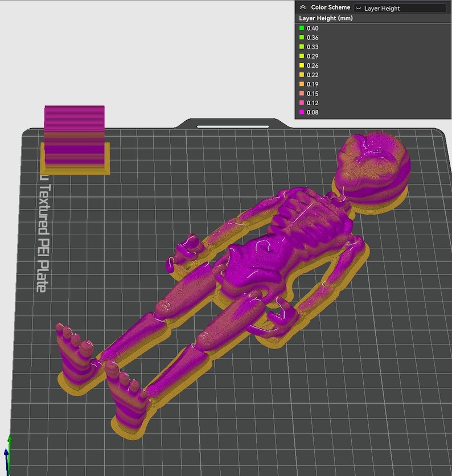
Task: Click the XYZ axis indicator in the corner
Action: (x=7, y=454)
